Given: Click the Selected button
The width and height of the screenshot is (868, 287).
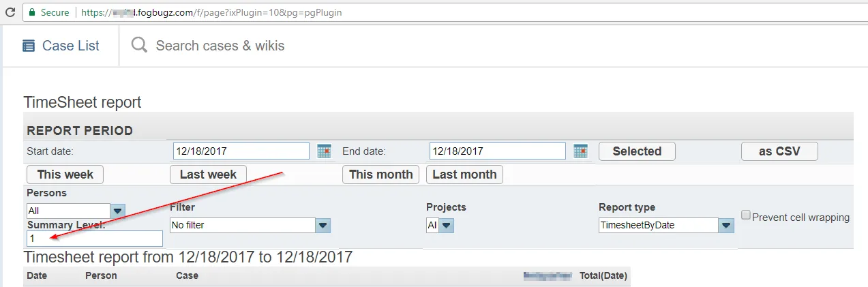Looking at the screenshot, I should click(637, 151).
